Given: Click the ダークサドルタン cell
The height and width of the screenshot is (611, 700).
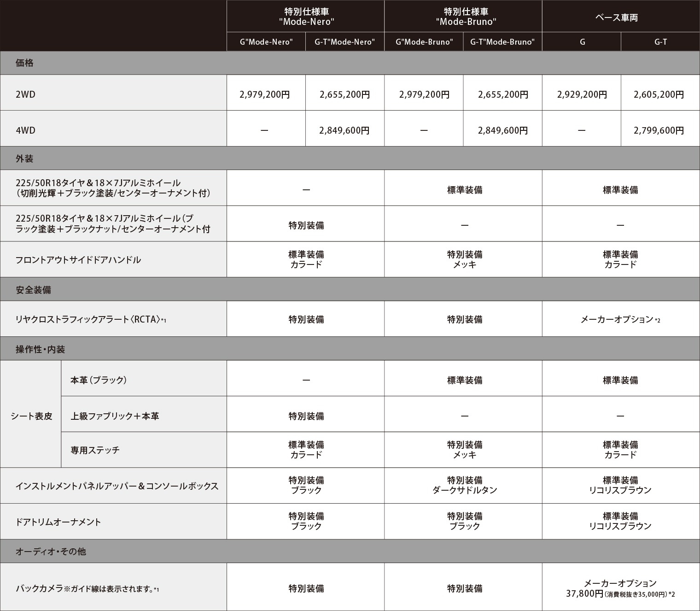Looking at the screenshot, I should click(x=463, y=486).
